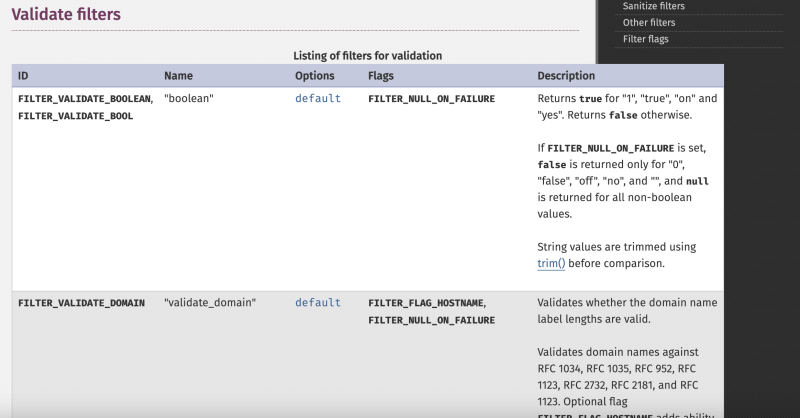Click the table caption Listing of filters

[367, 55]
